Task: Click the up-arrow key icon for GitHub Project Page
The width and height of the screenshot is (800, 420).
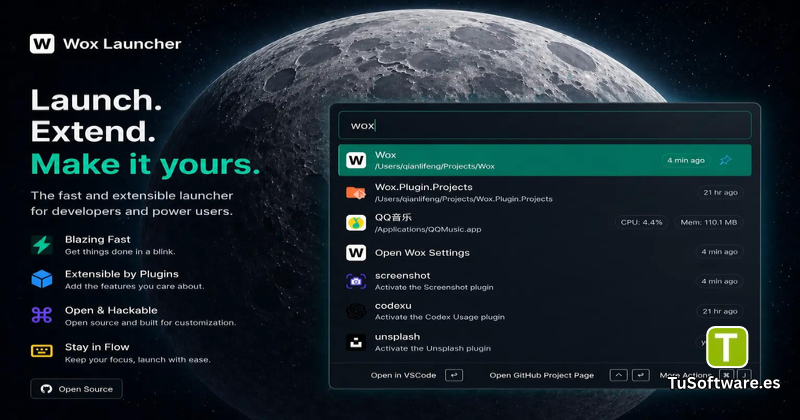Action: pyautogui.click(x=618, y=375)
